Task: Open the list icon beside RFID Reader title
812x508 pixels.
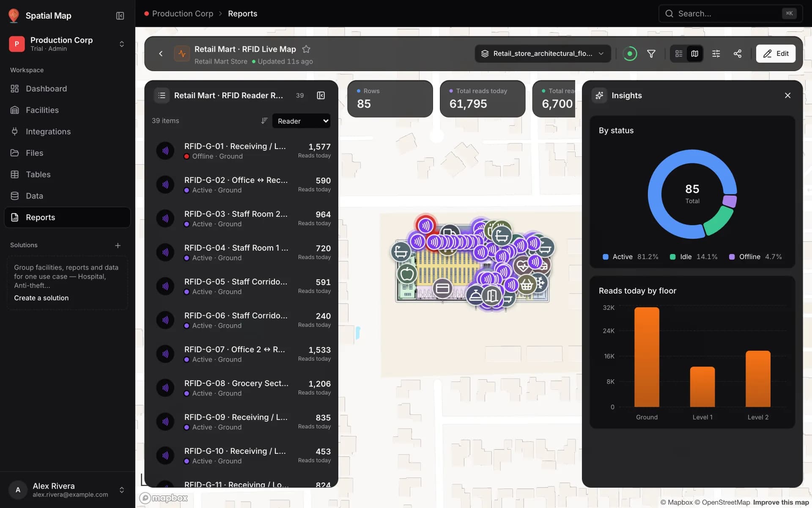Action: (162, 96)
